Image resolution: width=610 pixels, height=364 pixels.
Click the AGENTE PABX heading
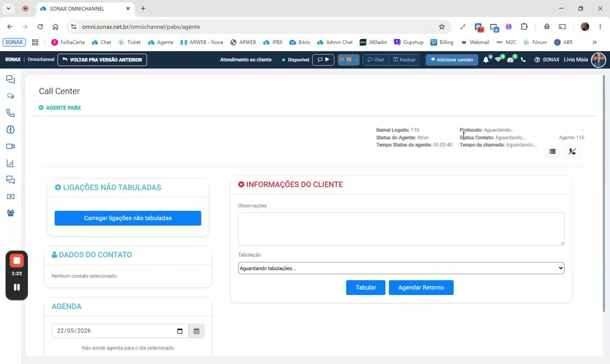click(x=60, y=108)
